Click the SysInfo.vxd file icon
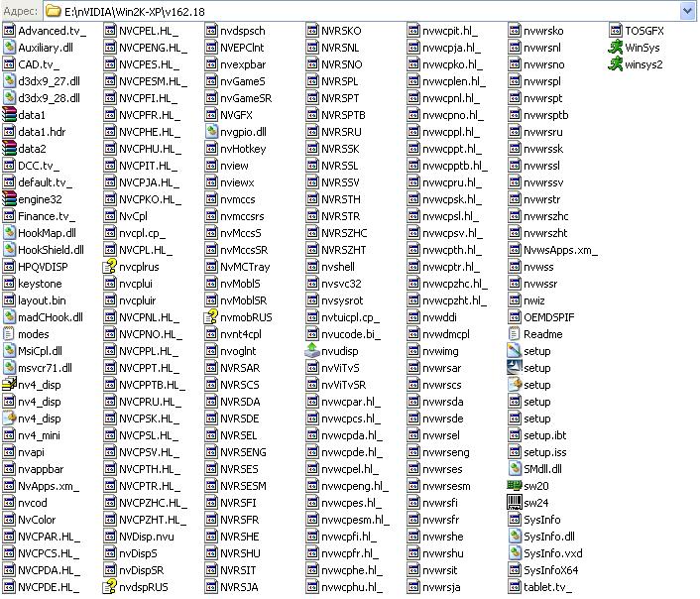 click(515, 553)
